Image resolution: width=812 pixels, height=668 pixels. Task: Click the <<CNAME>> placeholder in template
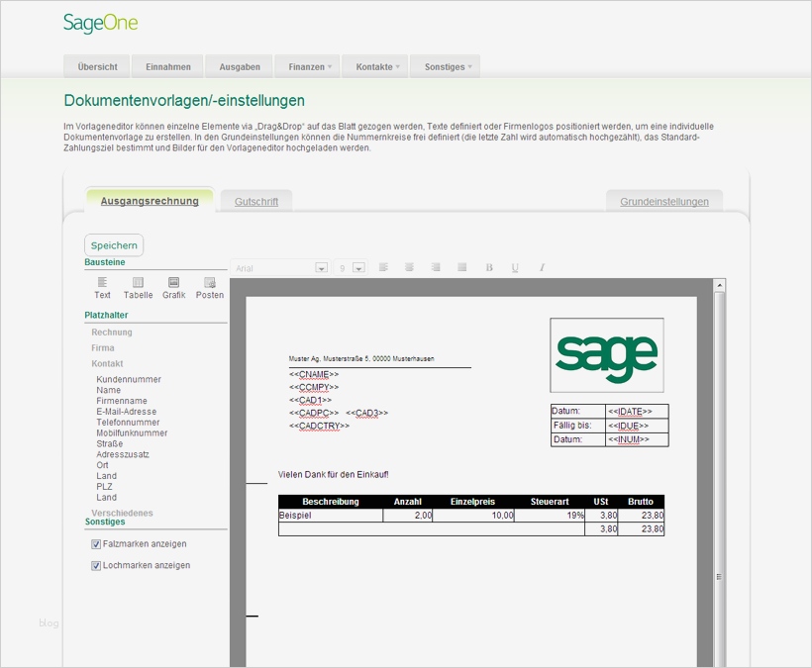click(314, 374)
